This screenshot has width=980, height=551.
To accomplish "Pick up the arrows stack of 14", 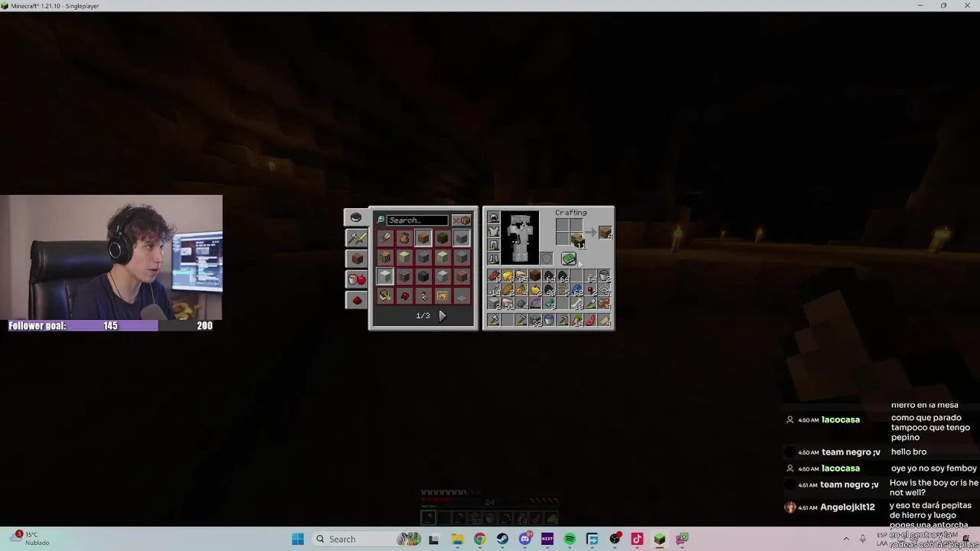I will pyautogui.click(x=494, y=289).
